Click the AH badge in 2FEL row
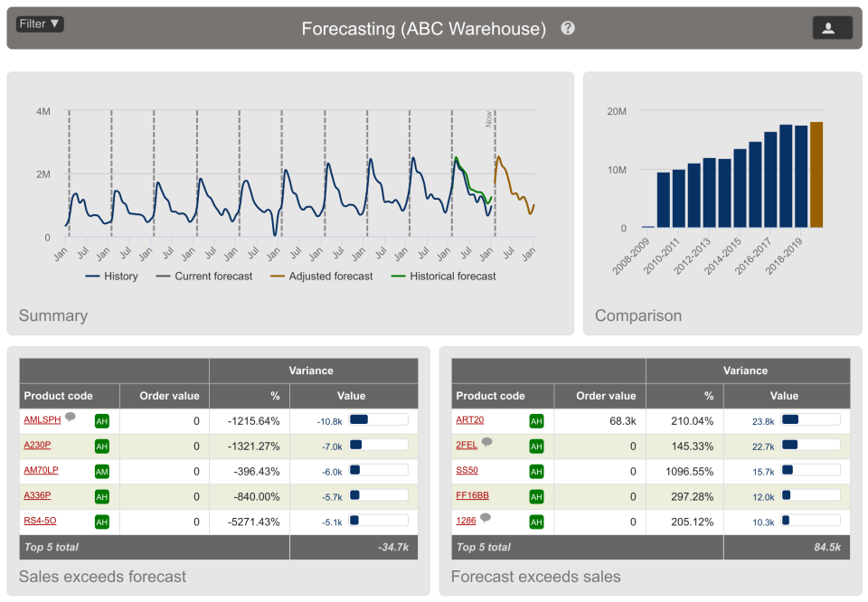868x602 pixels. tap(536, 447)
